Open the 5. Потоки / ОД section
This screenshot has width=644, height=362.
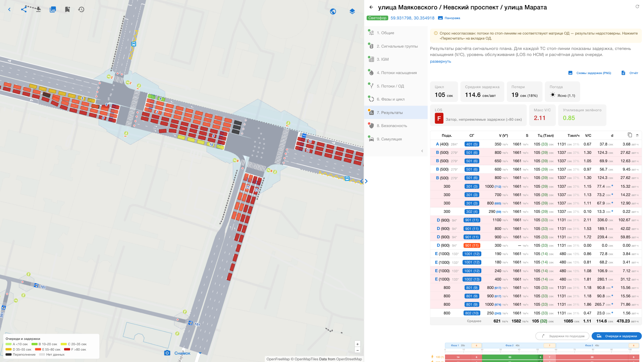tap(396, 86)
